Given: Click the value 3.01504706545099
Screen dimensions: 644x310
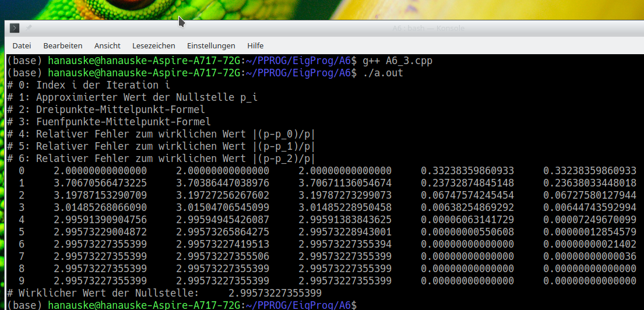Looking at the screenshot, I should click(x=223, y=207).
